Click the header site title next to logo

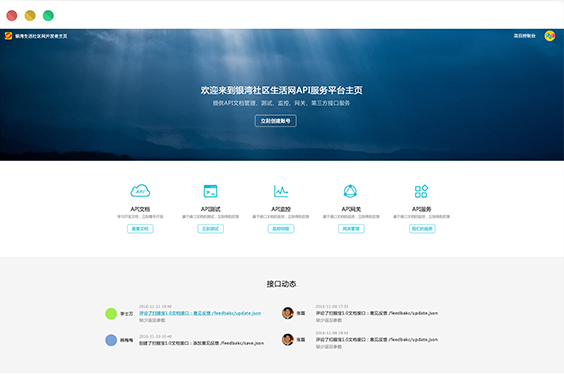click(x=41, y=36)
